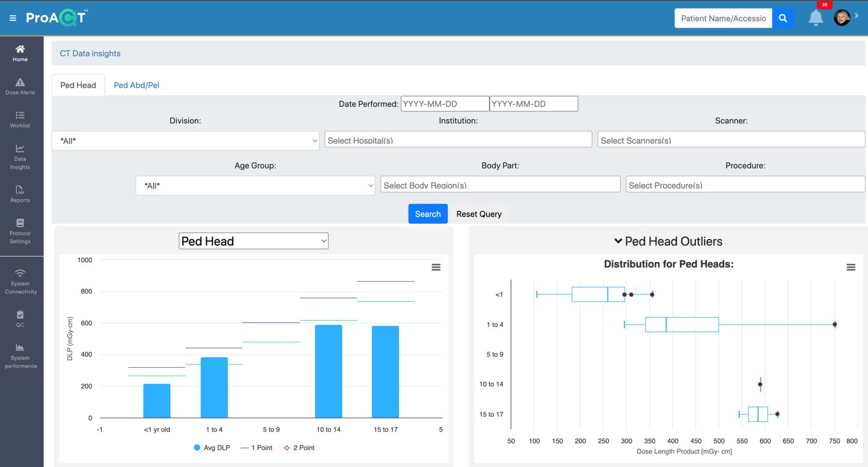868x467 pixels.
Task: Click the end Date Performed field
Action: click(534, 104)
